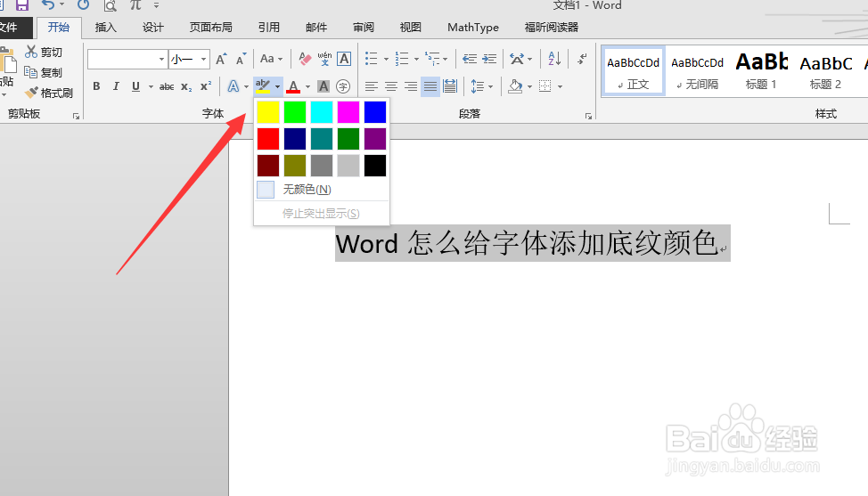Select the Format Painter (格式刷)
The width and height of the screenshot is (868, 496).
pyautogui.click(x=49, y=93)
